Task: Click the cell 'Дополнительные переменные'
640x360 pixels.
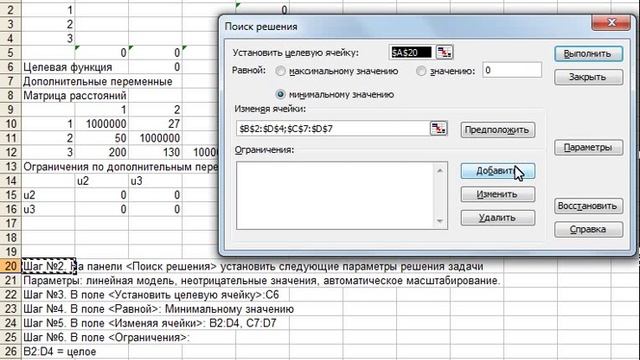Action: [98, 81]
